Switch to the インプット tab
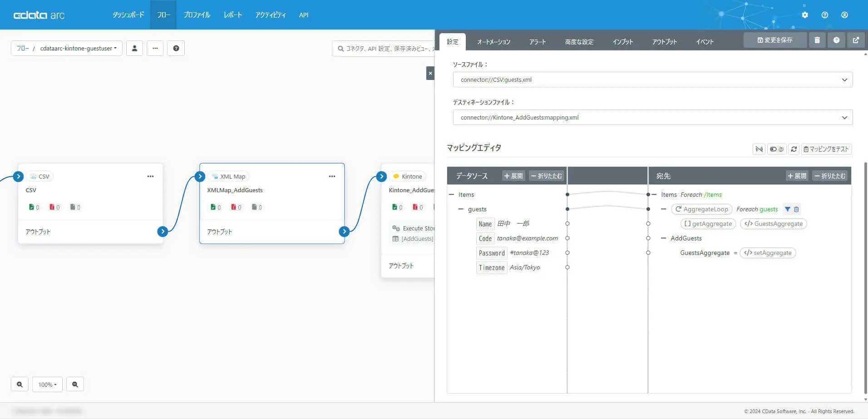The width and height of the screenshot is (868, 419). coord(622,42)
